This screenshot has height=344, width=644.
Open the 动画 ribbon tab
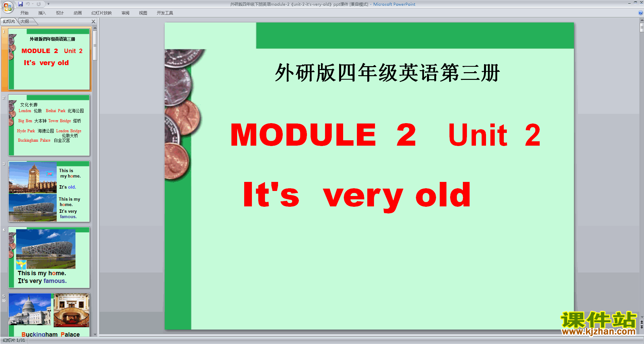coord(77,13)
